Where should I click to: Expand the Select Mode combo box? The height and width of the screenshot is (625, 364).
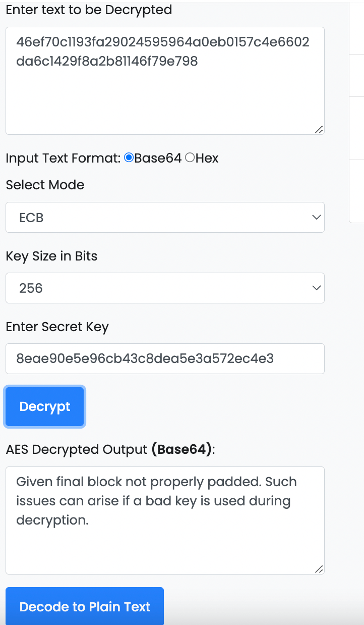click(165, 217)
